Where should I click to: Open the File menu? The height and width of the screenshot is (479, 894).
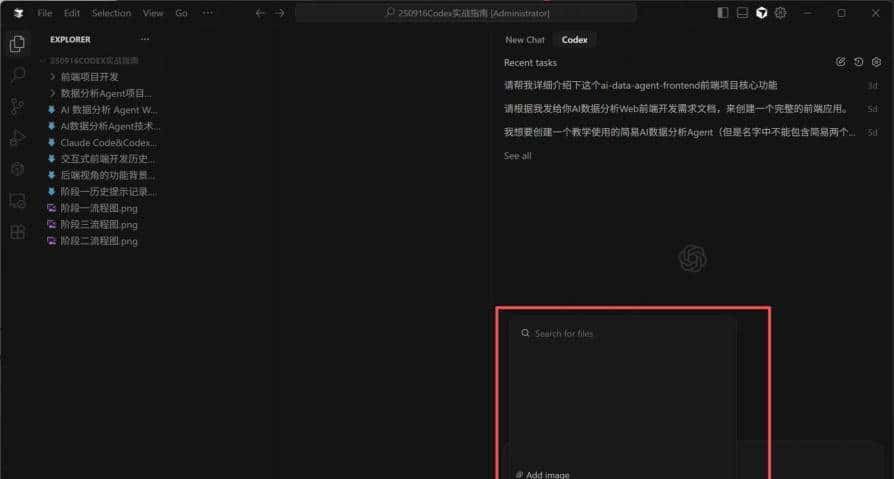(x=44, y=13)
